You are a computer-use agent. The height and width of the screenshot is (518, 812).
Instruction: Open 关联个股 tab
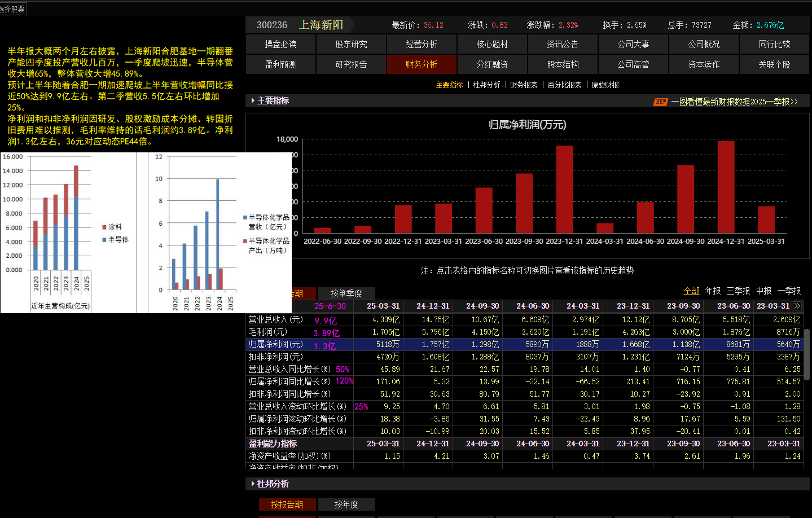774,64
